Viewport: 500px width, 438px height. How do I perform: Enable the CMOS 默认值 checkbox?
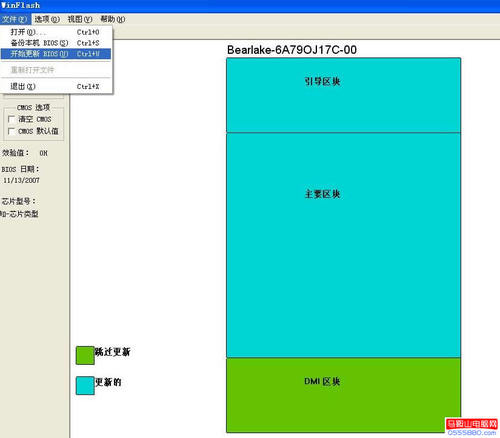pyautogui.click(x=11, y=131)
